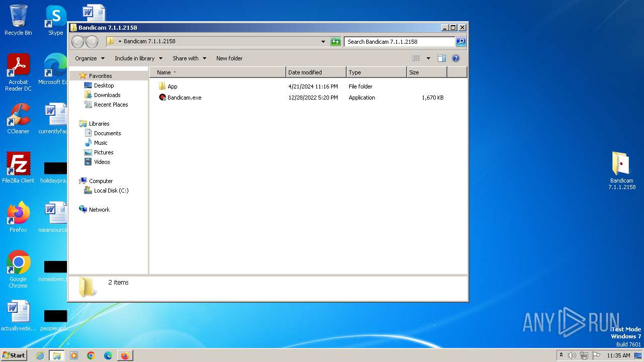Open FileZilla Client desktop shortcut
The image size is (644, 362).
coord(18,167)
